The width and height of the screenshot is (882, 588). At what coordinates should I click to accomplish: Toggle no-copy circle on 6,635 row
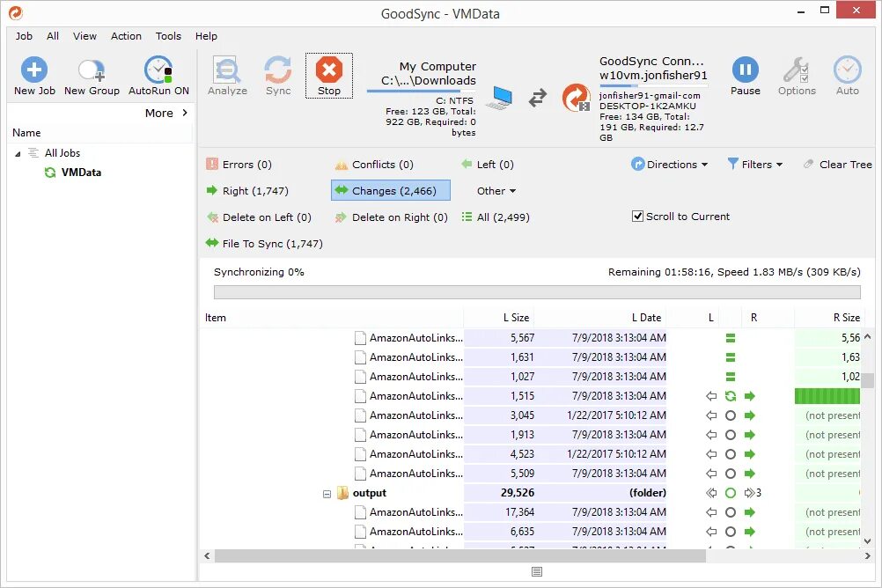(730, 532)
